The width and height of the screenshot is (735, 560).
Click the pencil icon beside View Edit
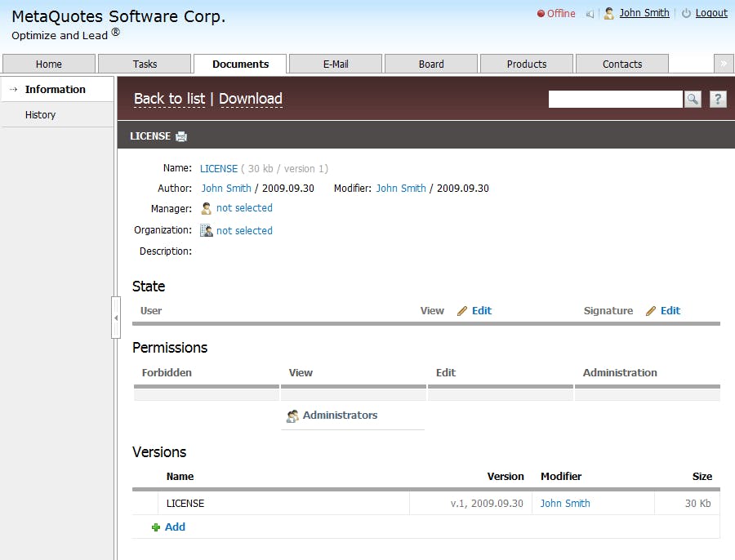(462, 311)
